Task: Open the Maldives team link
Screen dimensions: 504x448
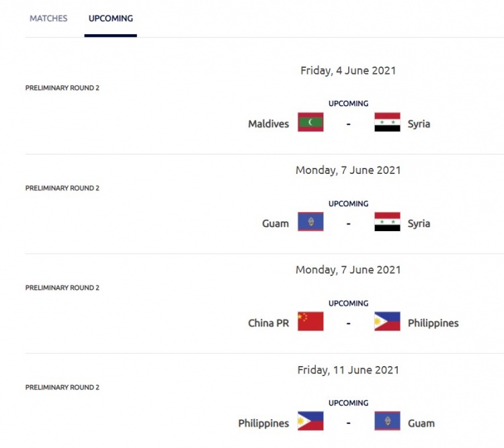Action: [x=268, y=124]
